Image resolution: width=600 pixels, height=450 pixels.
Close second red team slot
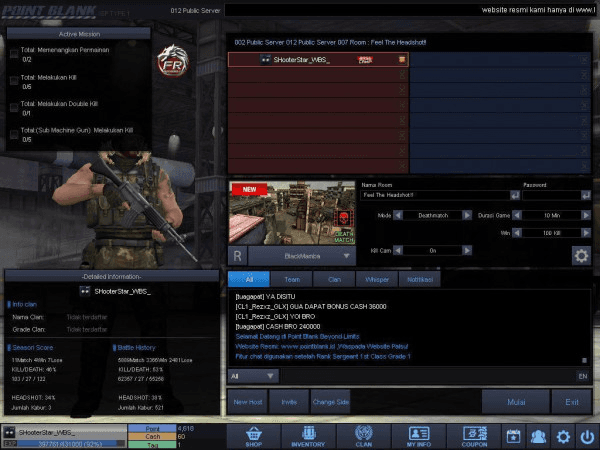[402, 75]
